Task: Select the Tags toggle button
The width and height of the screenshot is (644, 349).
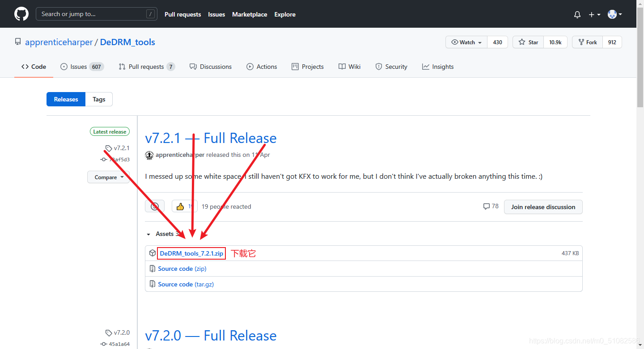Action: point(99,99)
